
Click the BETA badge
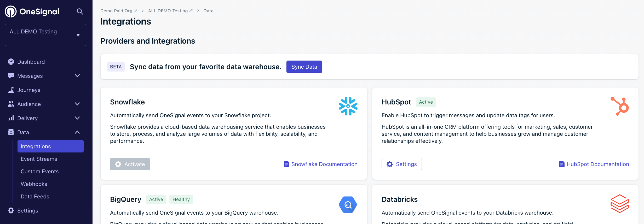116,67
